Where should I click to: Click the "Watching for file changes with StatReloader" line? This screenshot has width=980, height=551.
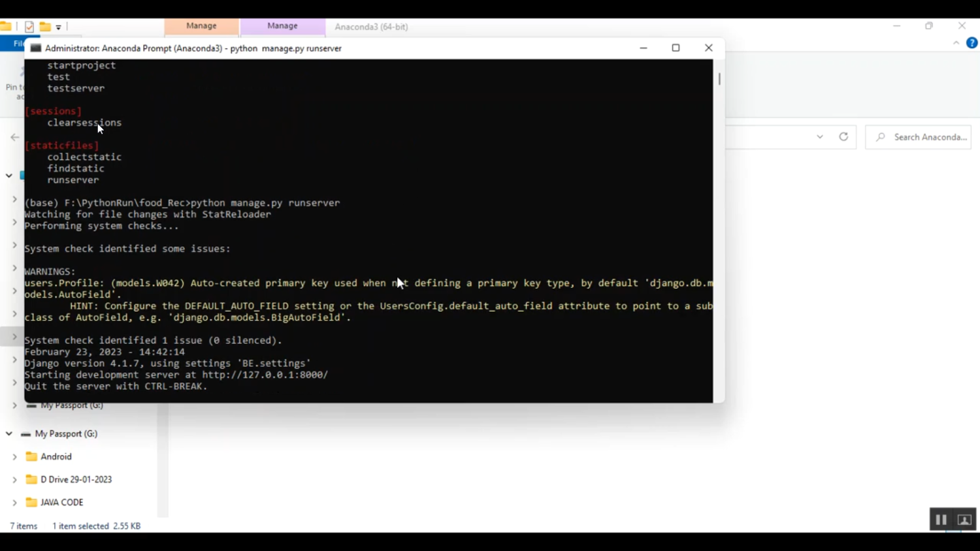tap(148, 215)
